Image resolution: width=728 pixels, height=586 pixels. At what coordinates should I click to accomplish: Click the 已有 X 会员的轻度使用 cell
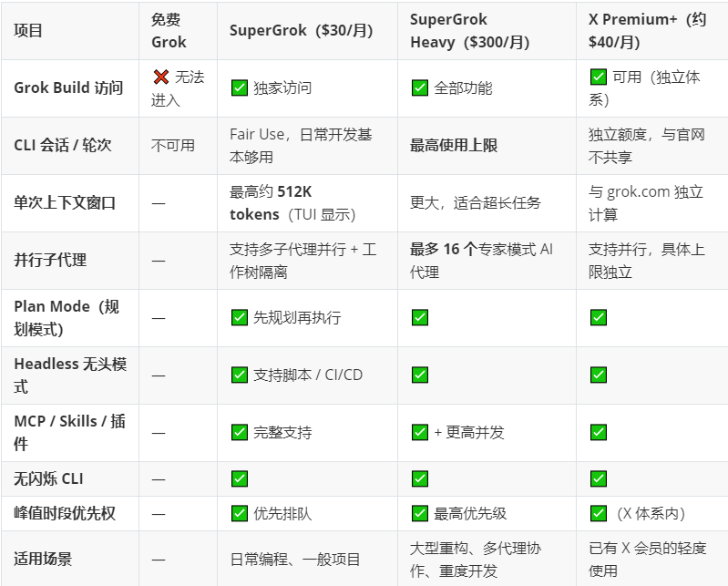(652, 559)
